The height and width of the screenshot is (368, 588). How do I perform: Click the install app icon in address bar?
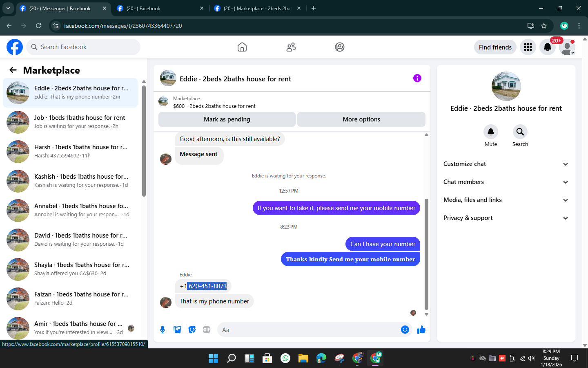(531, 26)
